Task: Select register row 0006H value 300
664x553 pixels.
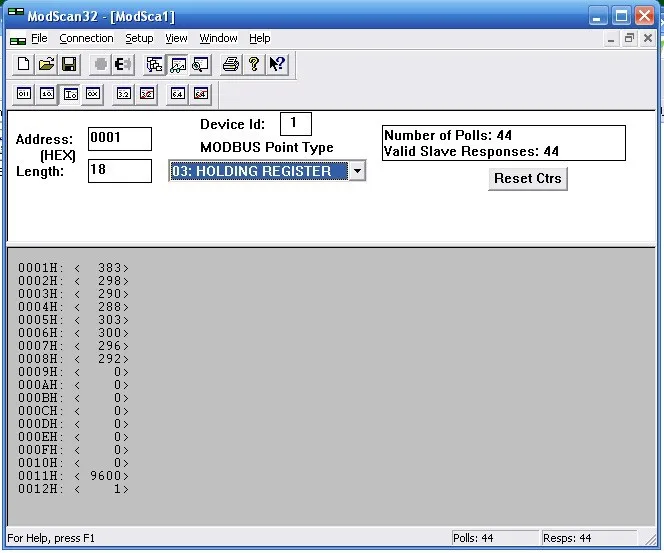Action: [73, 333]
